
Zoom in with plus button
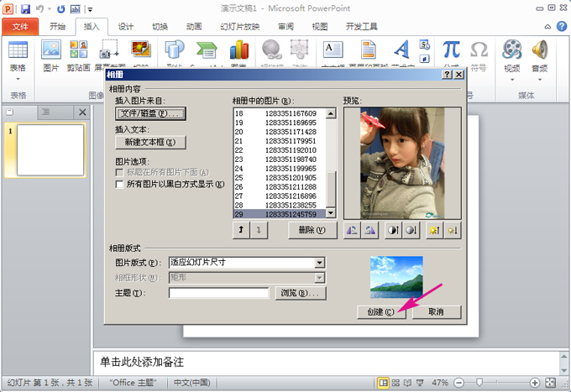(535, 383)
